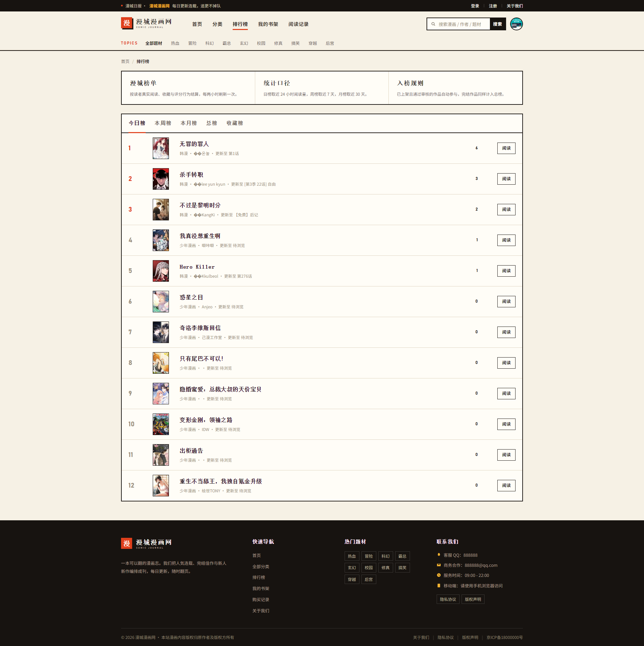Select 全部题材 in the topics bar
This screenshot has height=646, width=644.
(154, 43)
